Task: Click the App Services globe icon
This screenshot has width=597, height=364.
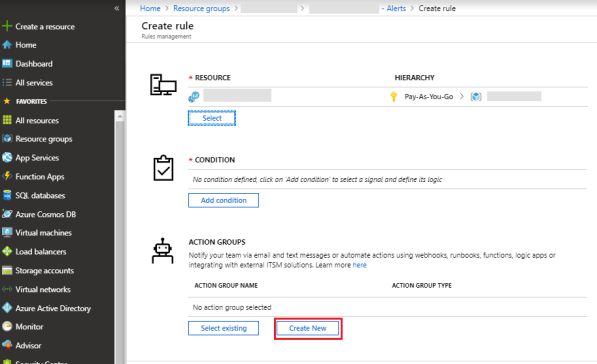Action: [x=7, y=158]
